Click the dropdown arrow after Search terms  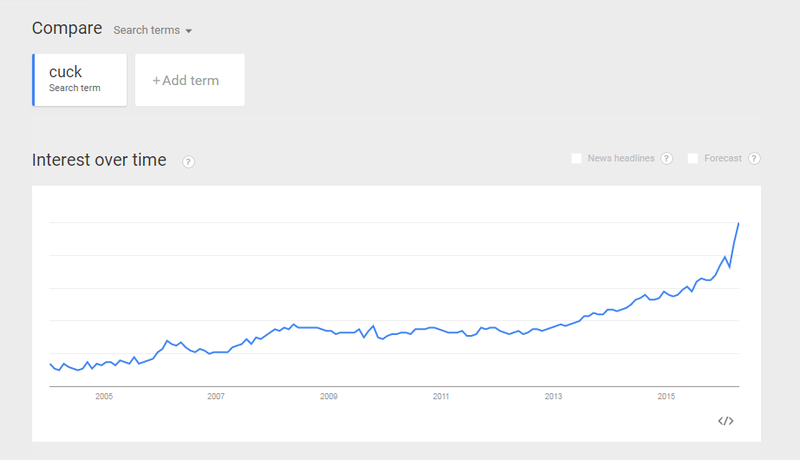[x=189, y=31]
